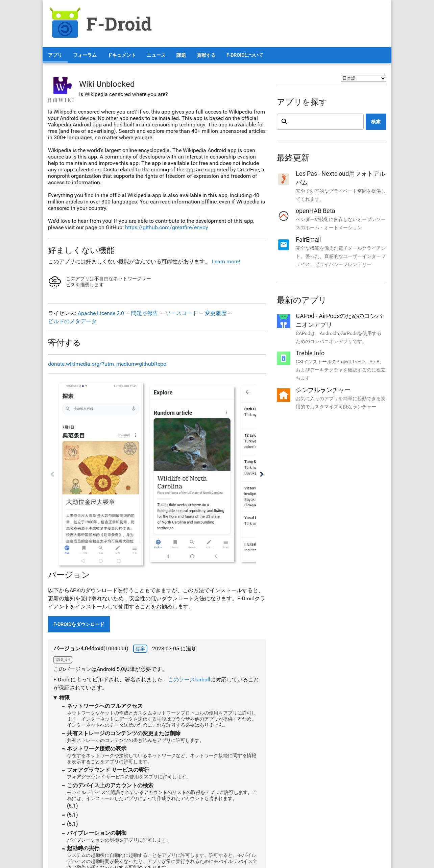Open the donate.wikimedia.org donation link
434x868 pixels.
pos(107,364)
